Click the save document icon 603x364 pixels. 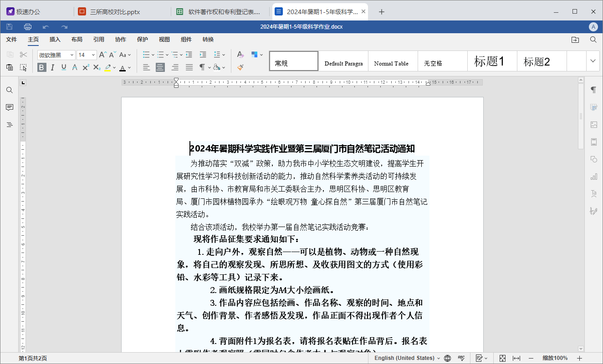9,27
